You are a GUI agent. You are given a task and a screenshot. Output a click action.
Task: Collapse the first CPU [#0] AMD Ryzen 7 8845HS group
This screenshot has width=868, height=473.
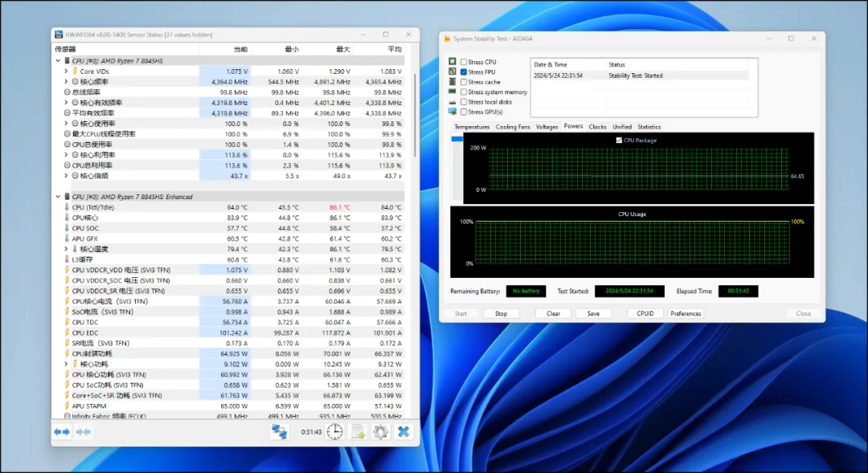tap(58, 60)
